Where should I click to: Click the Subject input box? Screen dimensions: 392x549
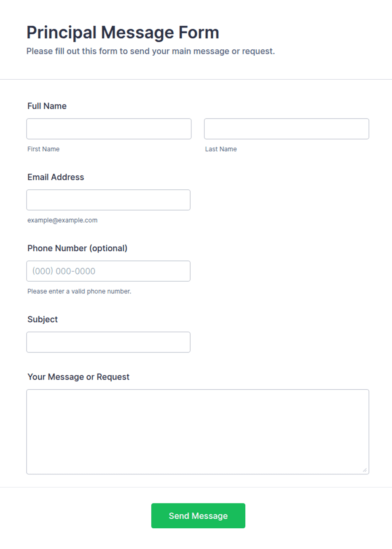108,342
